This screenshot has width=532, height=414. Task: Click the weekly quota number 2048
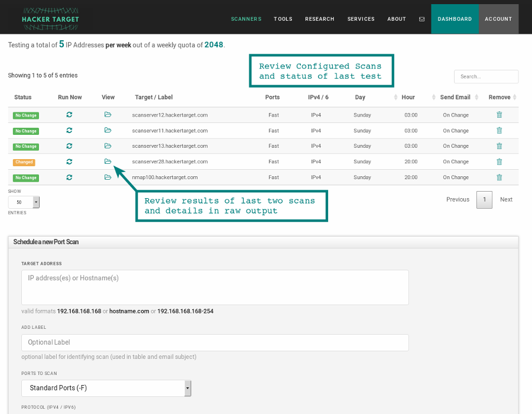pyautogui.click(x=214, y=45)
